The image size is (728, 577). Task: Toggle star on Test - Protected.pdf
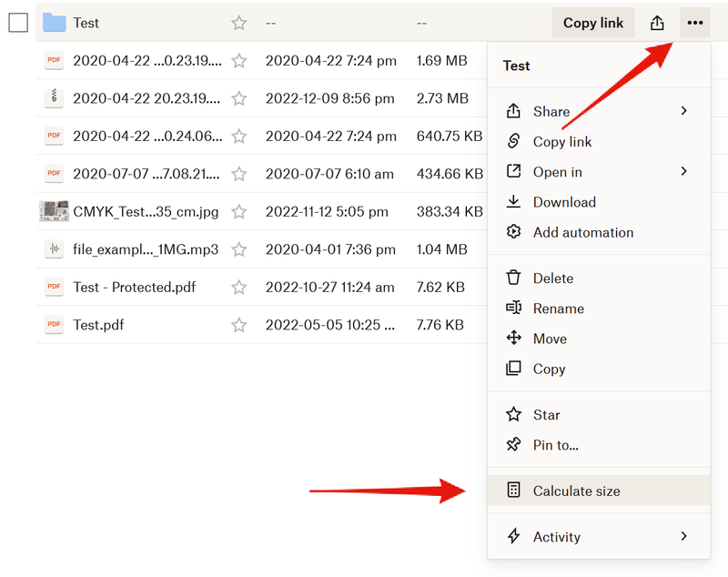(x=239, y=288)
